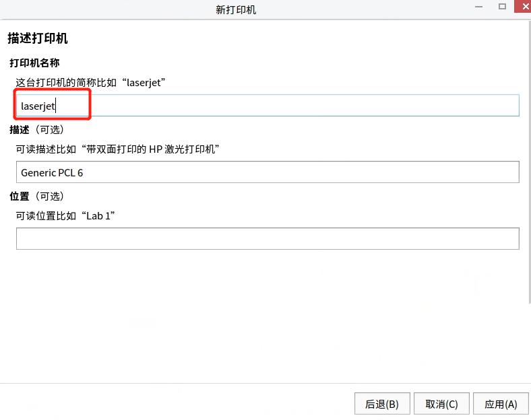Click the empty location input field
This screenshot has width=531, height=420.
268,239
